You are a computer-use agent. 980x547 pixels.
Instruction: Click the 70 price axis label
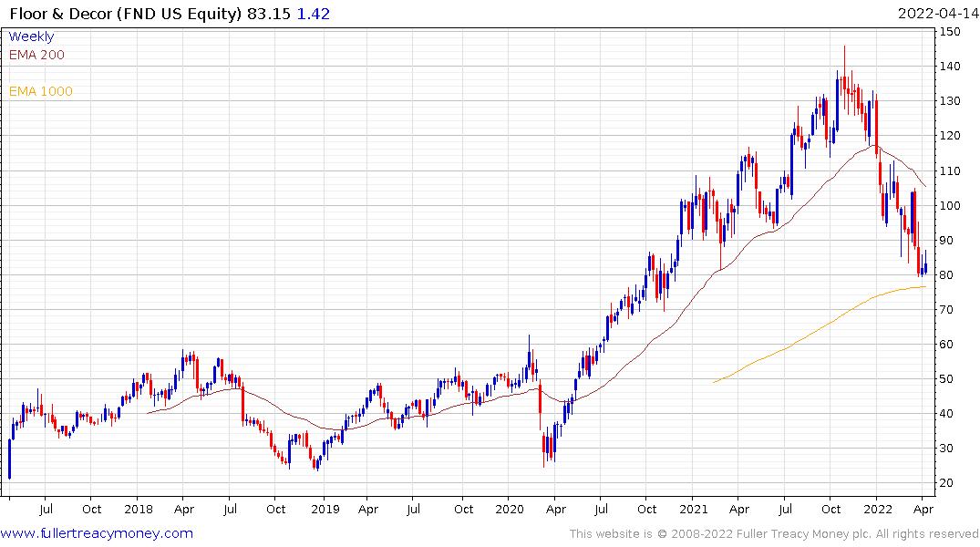pyautogui.click(x=947, y=309)
